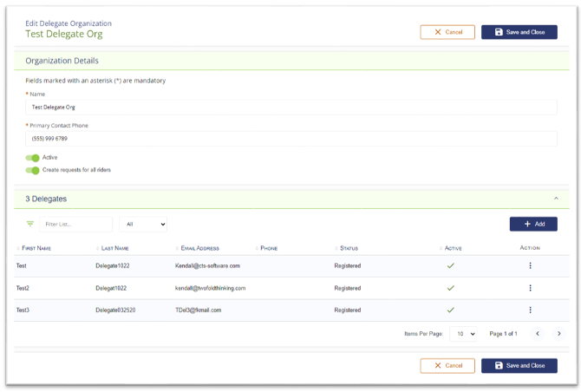Open action menu for Test2 delegate row
Screen dimensions: 581x392
[x=530, y=288]
